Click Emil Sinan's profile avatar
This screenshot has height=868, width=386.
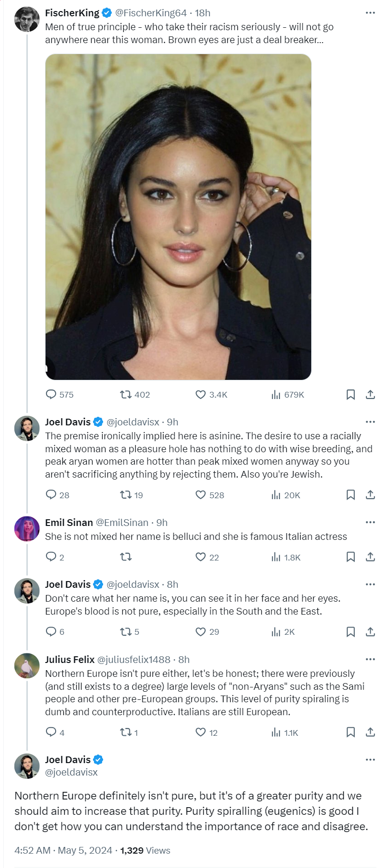(x=27, y=529)
